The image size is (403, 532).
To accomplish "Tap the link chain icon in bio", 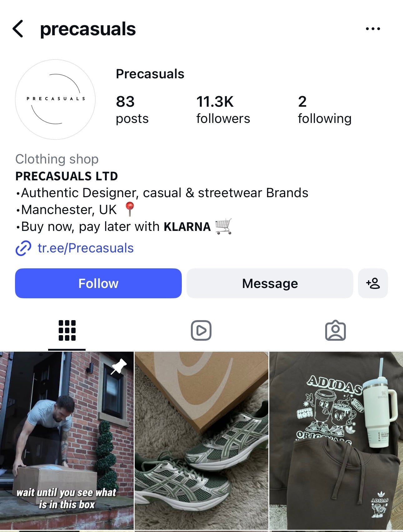I will [x=23, y=248].
